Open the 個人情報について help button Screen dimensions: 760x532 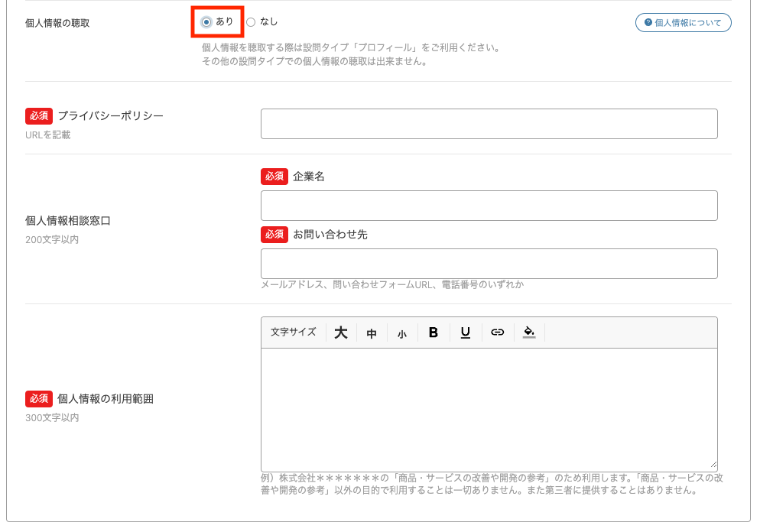click(x=683, y=22)
